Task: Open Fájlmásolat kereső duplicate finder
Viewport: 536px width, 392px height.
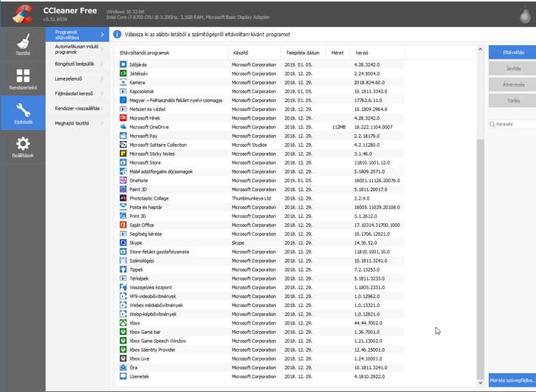Action: click(77, 93)
